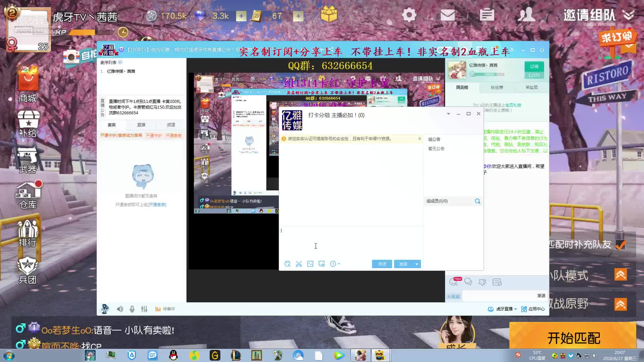Open game settings gear icon
The width and height of the screenshot is (644, 362).
pos(409,15)
